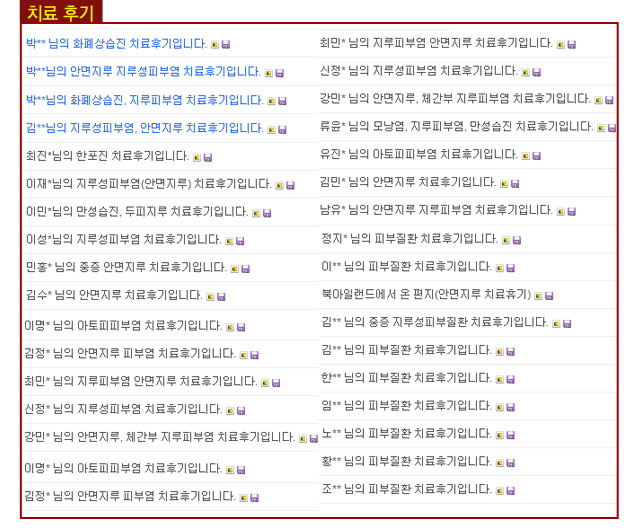Click image icon next to 정지* 피부질환 review
Screen dimensions: 640x528
(x=506, y=240)
